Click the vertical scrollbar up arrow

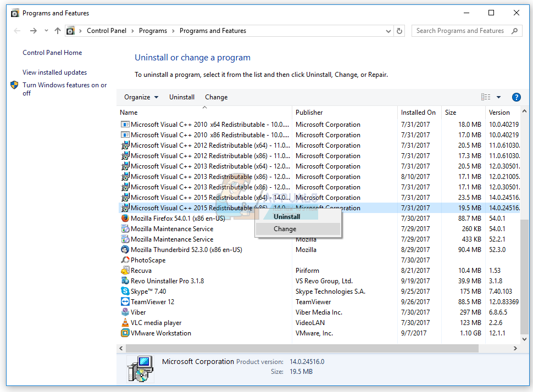tap(524, 111)
